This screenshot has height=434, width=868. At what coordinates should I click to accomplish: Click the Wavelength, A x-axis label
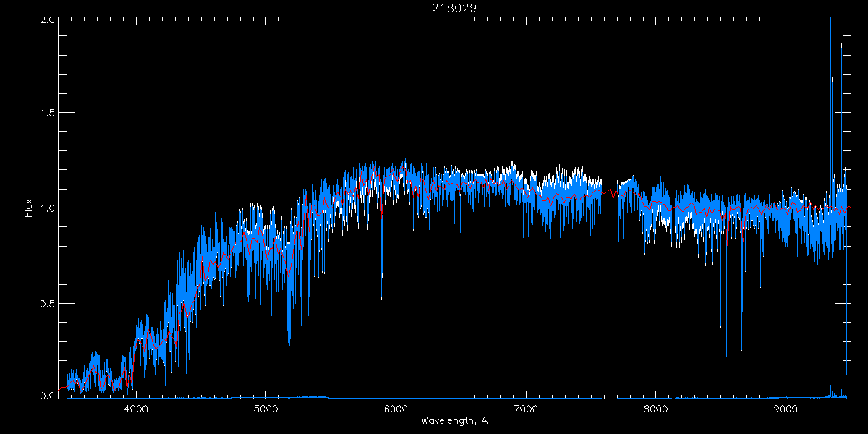coord(454,421)
